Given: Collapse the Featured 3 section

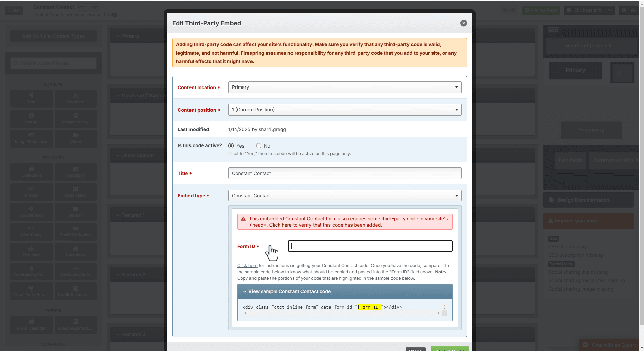Looking at the screenshot, I should tap(118, 334).
